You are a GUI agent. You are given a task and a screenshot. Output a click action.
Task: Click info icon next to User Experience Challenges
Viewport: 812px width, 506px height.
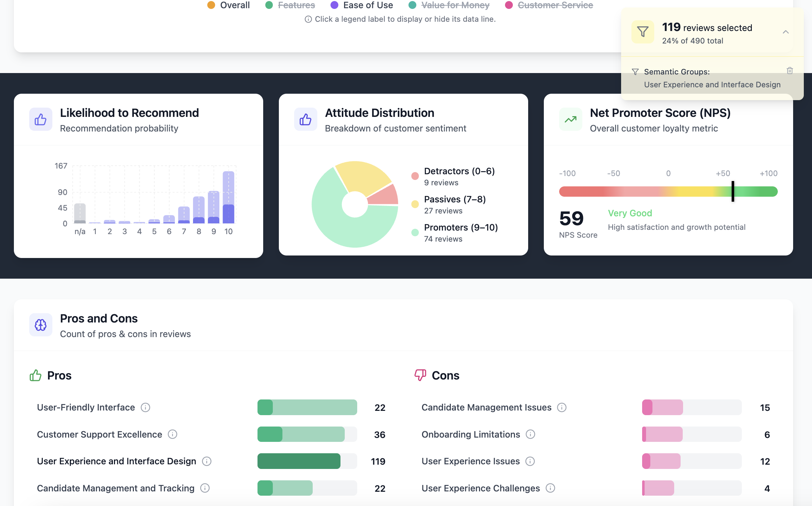coord(550,488)
